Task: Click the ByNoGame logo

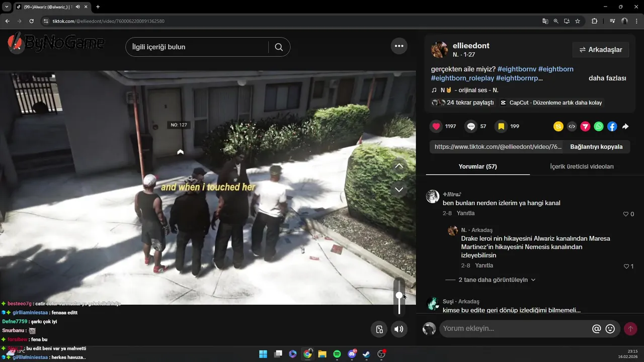Action: (56, 43)
